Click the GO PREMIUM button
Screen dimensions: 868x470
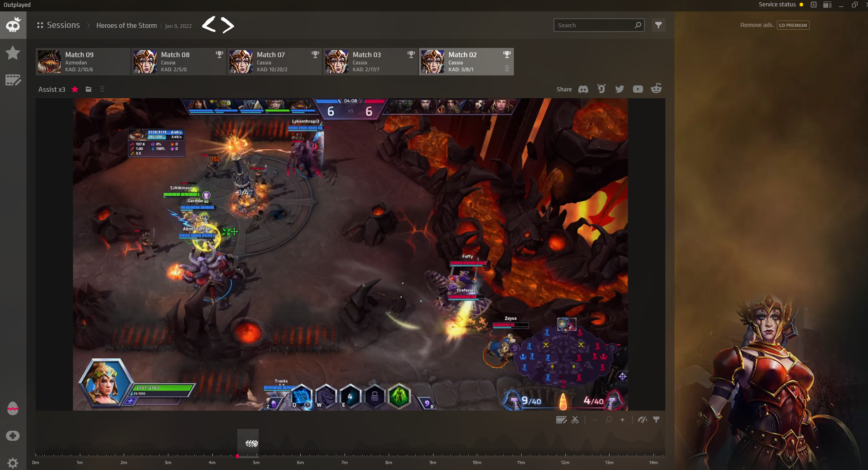[793, 25]
